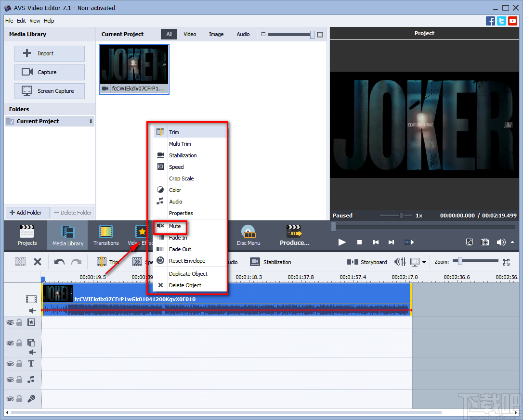The image size is (523, 420).
Task: Go to next frame
Action: (391, 242)
